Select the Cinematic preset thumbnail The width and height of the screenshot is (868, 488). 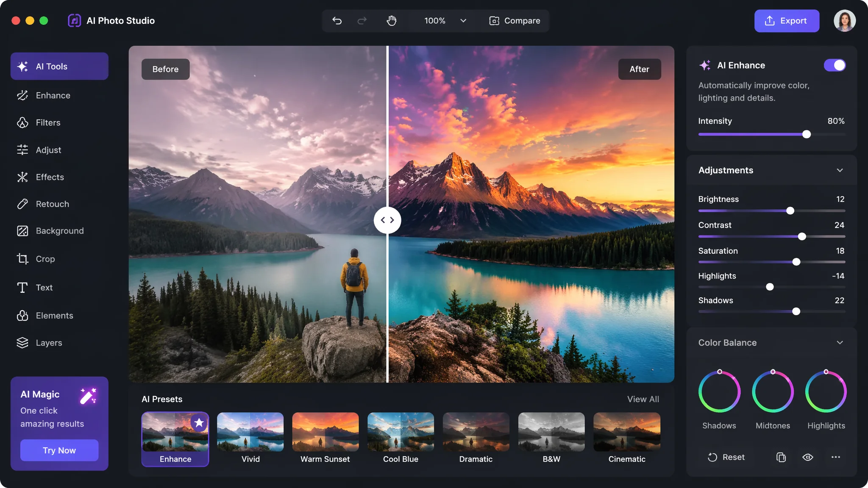pyautogui.click(x=627, y=432)
